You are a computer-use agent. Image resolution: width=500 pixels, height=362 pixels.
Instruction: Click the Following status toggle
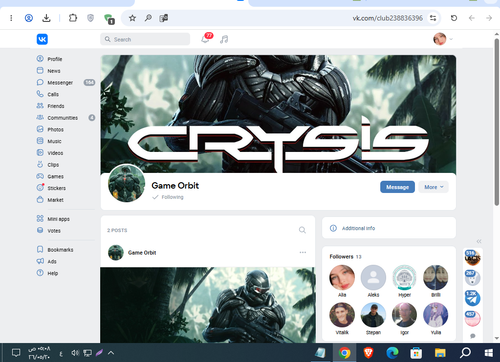point(168,197)
